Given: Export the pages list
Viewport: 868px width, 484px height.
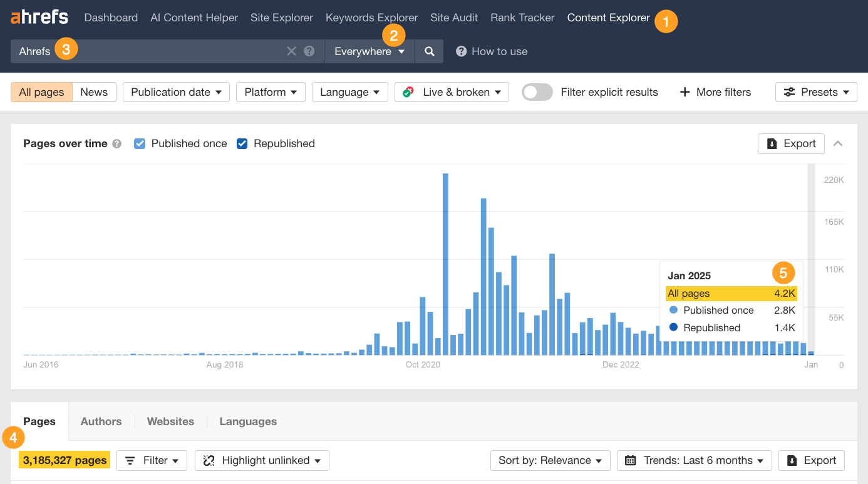Looking at the screenshot, I should click(812, 460).
